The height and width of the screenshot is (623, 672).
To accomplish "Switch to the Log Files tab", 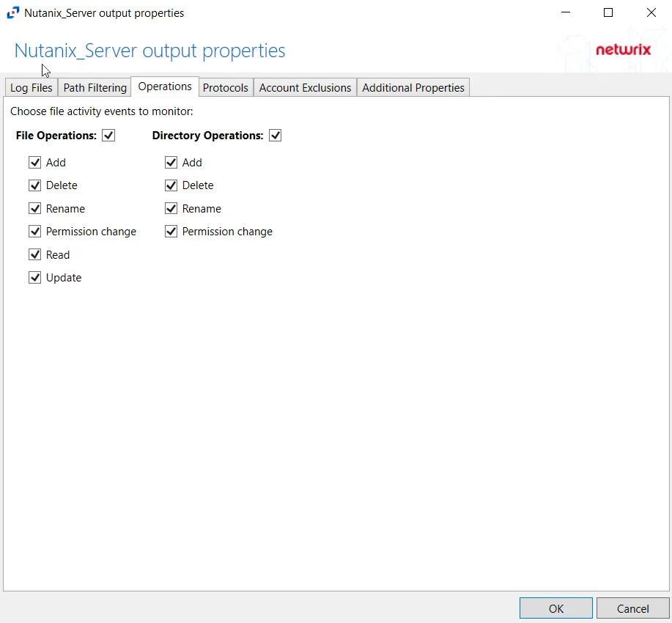I will click(32, 87).
